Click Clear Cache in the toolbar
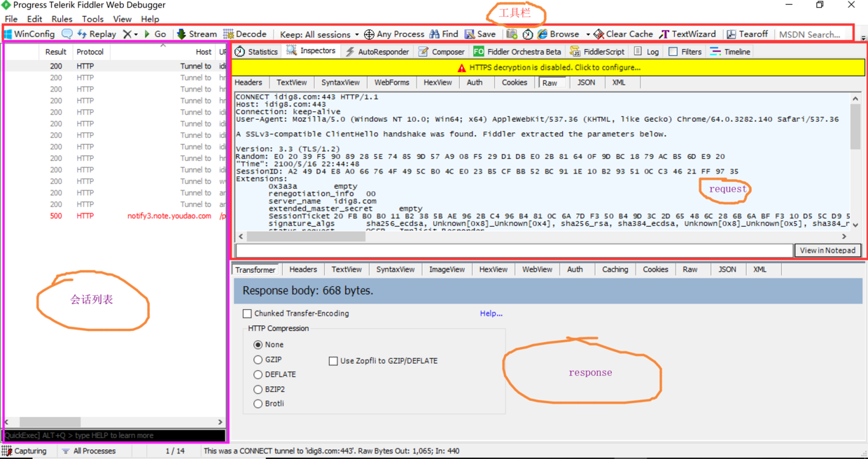This screenshot has height=459, width=868. [624, 34]
